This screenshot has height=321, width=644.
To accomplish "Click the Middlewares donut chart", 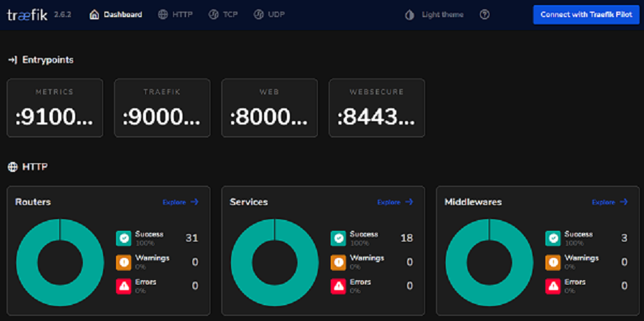I will click(489, 262).
